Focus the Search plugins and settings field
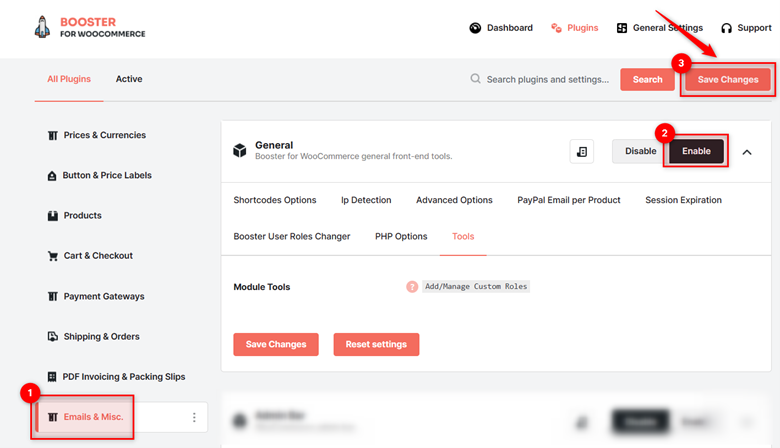780x448 pixels. coord(548,80)
